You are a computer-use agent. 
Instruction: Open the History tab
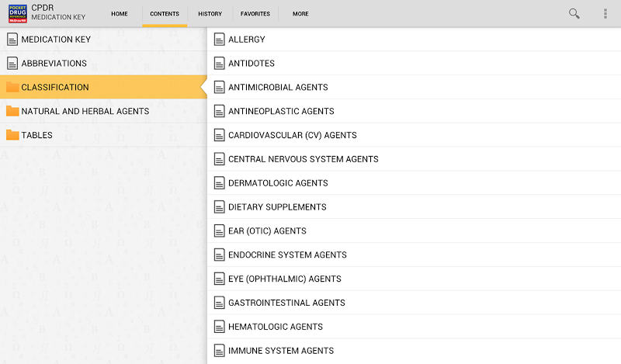pyautogui.click(x=210, y=14)
